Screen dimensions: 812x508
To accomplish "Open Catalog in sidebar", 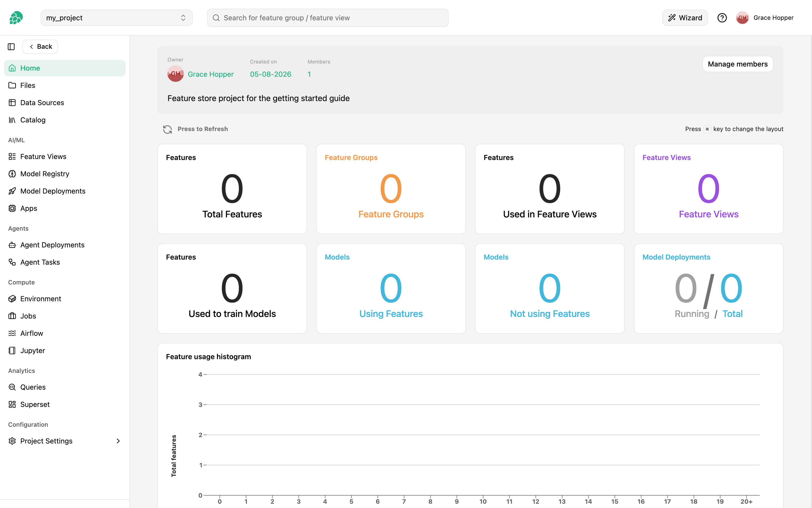I will coord(64,120).
